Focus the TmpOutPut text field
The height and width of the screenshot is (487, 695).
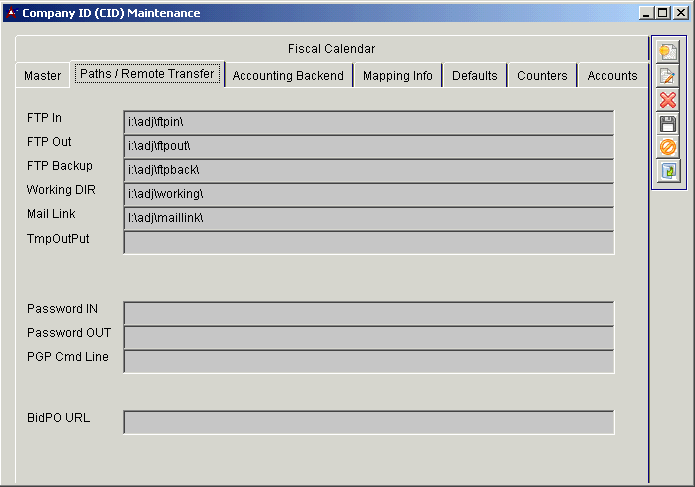point(368,242)
